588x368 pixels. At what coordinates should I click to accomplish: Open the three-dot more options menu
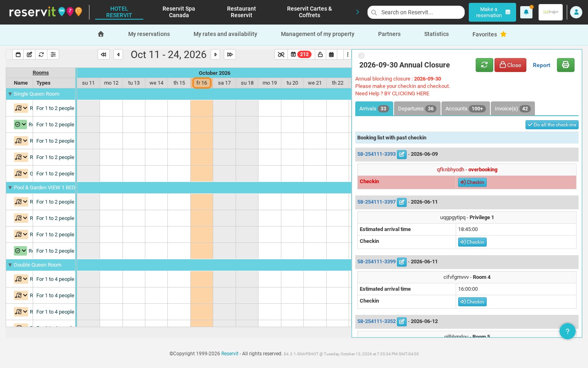tap(347, 54)
